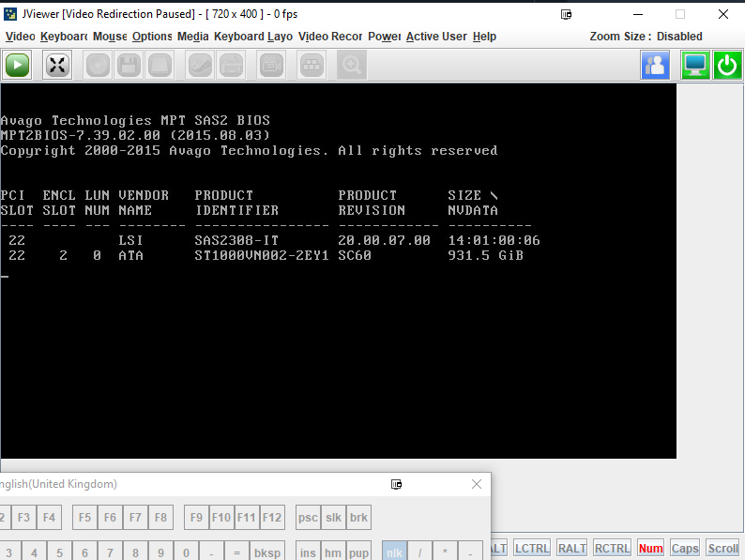Screen dimensions: 745x560
Task: Open the Keyboard Layout menu
Action: pos(253,37)
